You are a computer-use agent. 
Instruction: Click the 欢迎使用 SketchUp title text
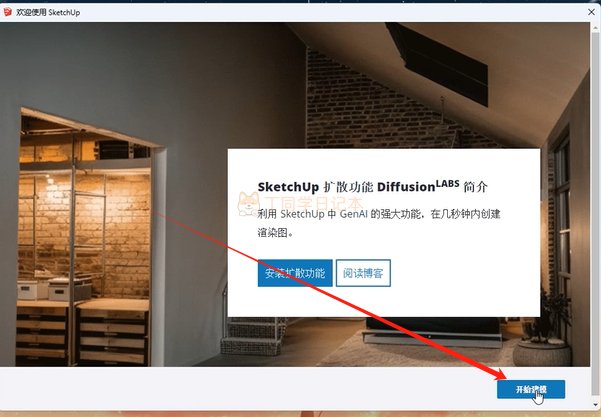pos(48,12)
